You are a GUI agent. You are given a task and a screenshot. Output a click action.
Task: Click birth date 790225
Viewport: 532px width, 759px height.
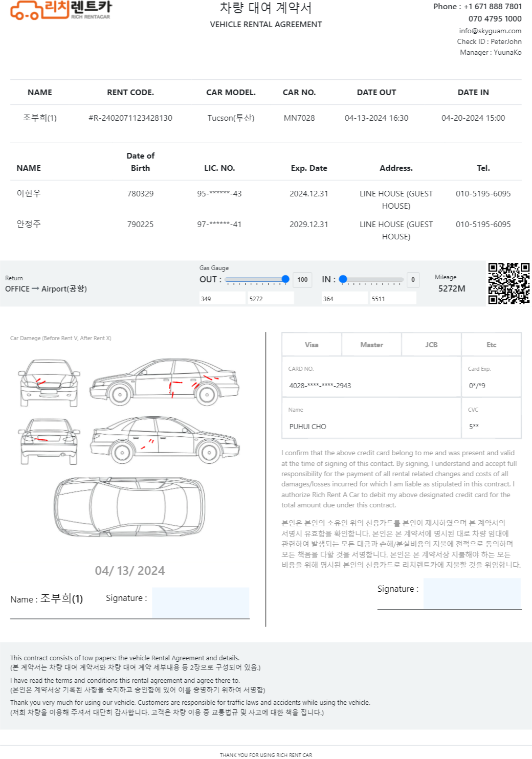point(140,225)
